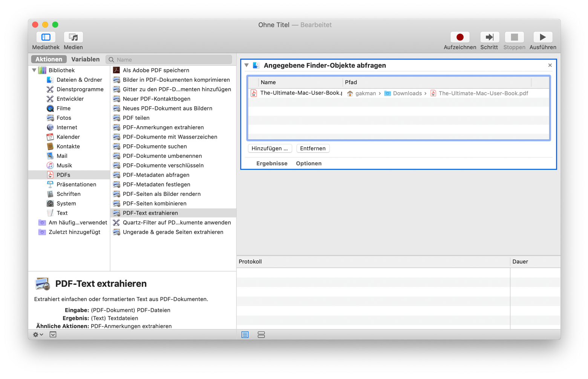The width and height of the screenshot is (588, 379).
Task: Toggle the workflow view icon at the bottom
Action: [261, 334]
